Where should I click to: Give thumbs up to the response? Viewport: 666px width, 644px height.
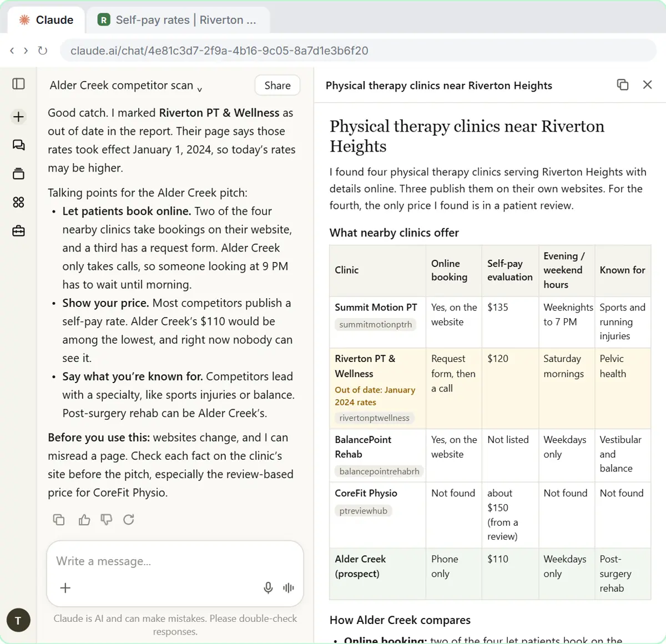click(x=84, y=520)
